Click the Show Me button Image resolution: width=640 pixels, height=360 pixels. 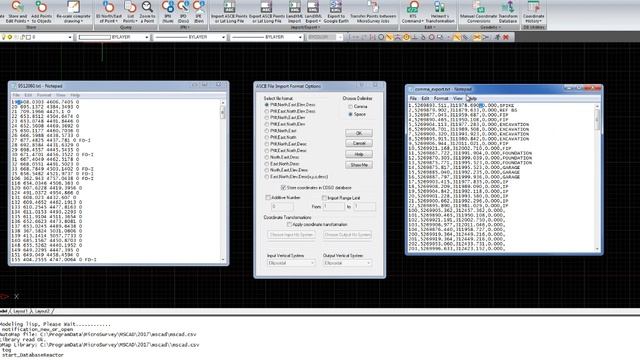coord(359,165)
